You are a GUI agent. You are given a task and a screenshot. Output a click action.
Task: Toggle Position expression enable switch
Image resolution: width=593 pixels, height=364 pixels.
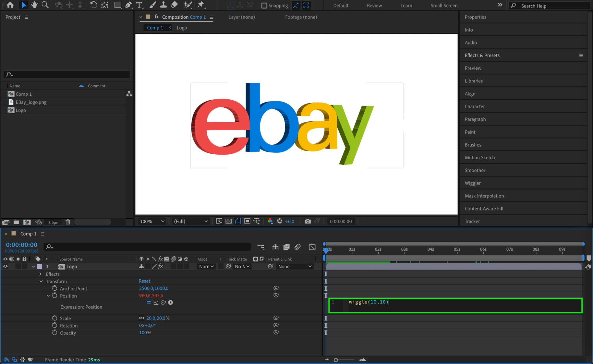point(149,303)
